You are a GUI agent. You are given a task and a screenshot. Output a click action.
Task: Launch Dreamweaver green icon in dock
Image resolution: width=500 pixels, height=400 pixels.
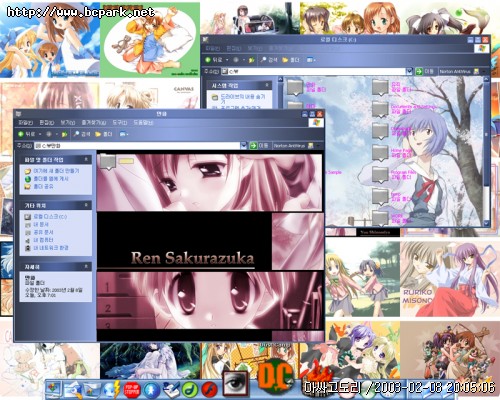[x=190, y=389]
